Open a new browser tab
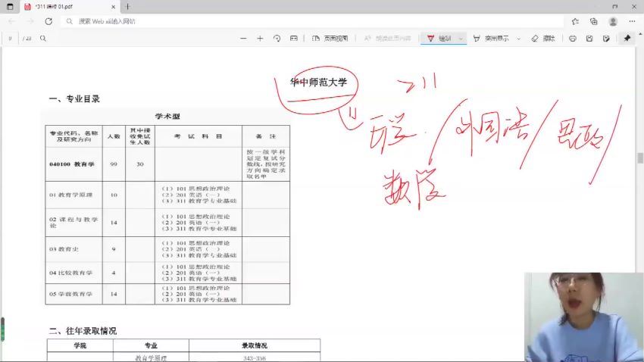The width and height of the screenshot is (644, 362). 128,7
